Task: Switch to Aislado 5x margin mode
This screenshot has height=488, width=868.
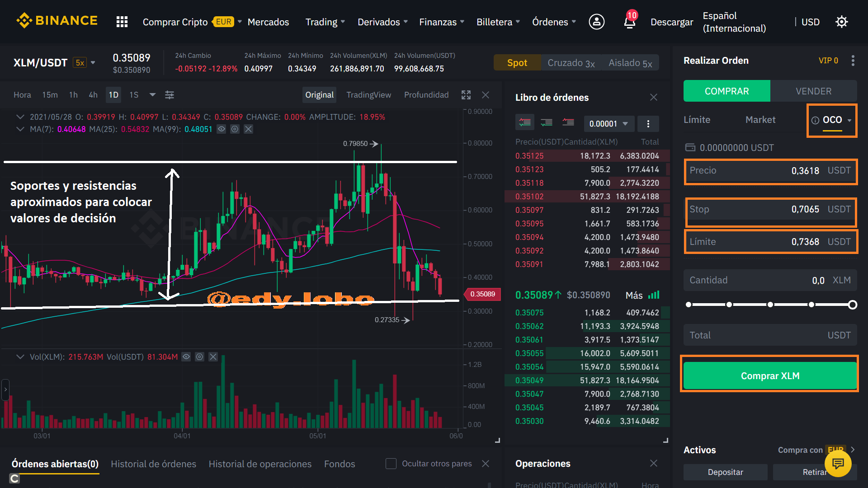Action: point(630,63)
